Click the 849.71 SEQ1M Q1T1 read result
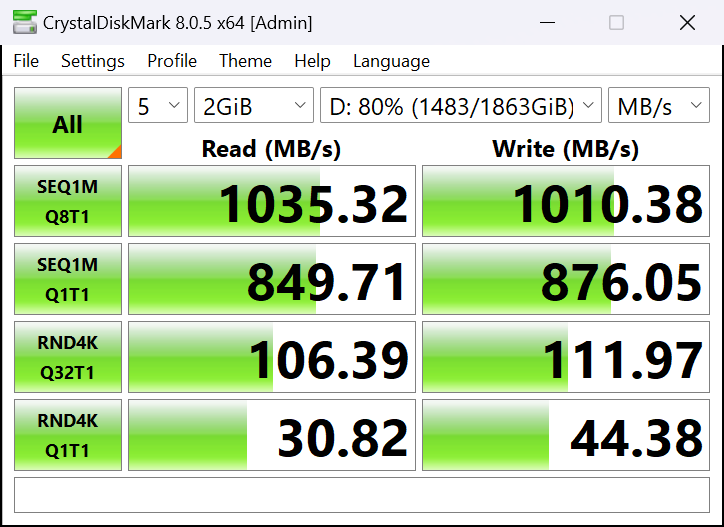 [272, 279]
